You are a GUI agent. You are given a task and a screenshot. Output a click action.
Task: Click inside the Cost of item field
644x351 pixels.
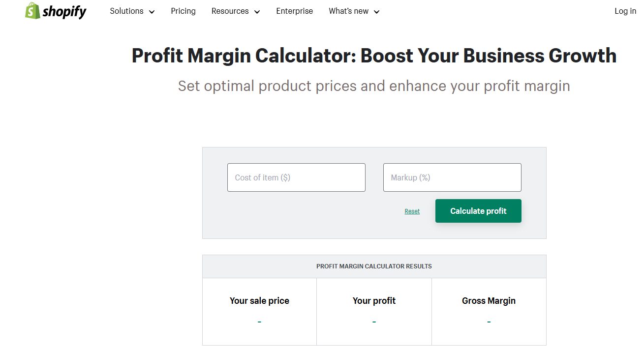(x=296, y=177)
